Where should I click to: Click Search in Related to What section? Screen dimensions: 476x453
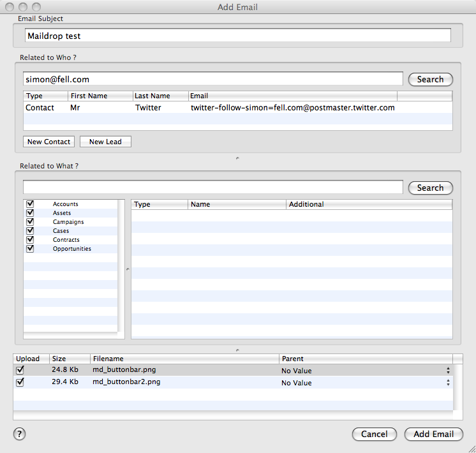(430, 188)
